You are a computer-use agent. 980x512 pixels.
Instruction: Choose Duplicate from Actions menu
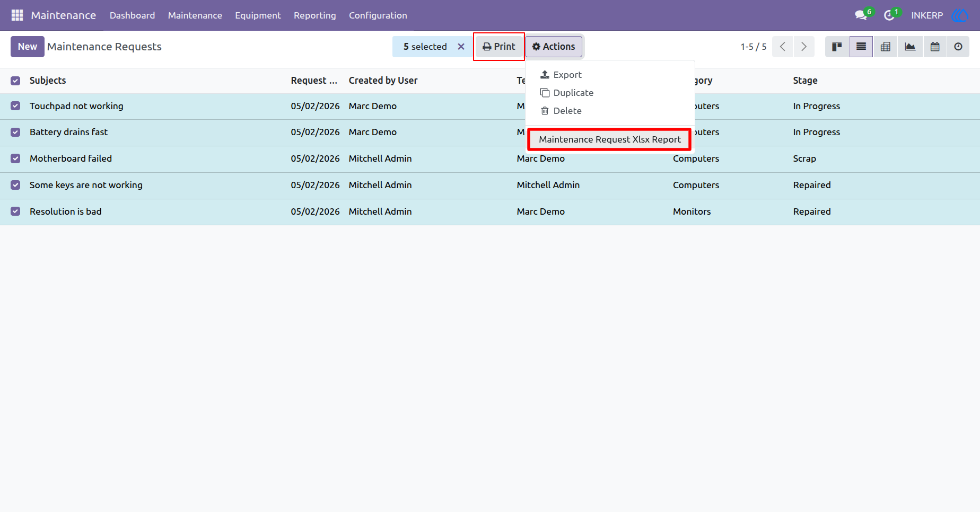[610, 93]
